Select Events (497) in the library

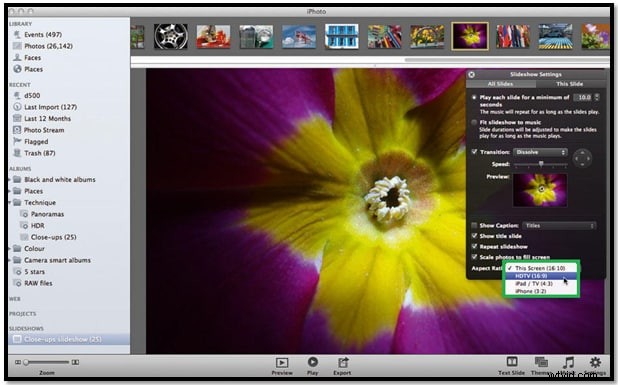(43, 35)
